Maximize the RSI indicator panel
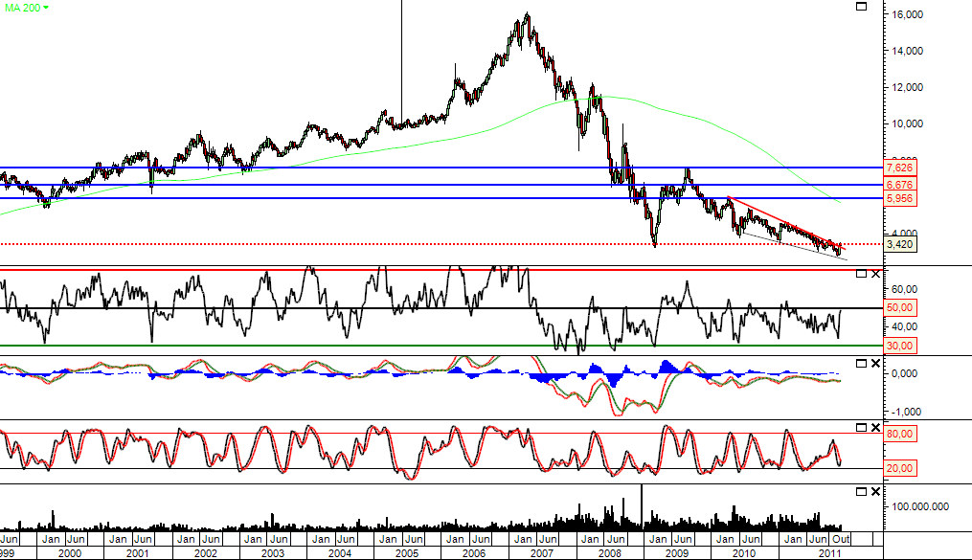The image size is (972, 560). tap(861, 274)
